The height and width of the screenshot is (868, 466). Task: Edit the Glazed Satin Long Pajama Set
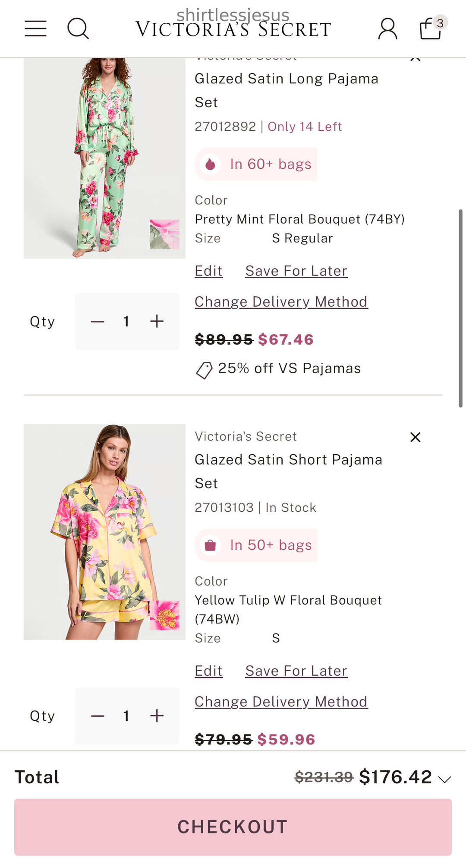(208, 271)
